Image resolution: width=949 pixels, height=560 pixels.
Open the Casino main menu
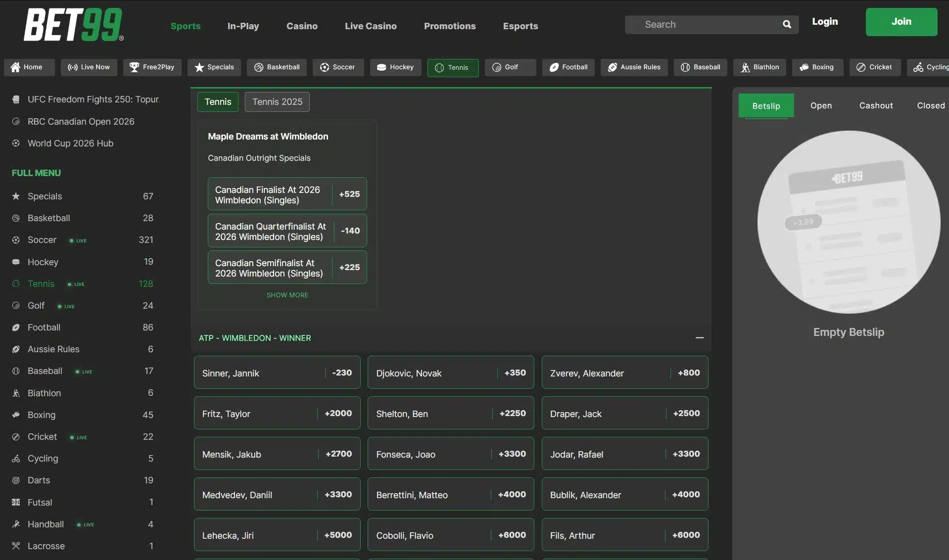(x=302, y=26)
